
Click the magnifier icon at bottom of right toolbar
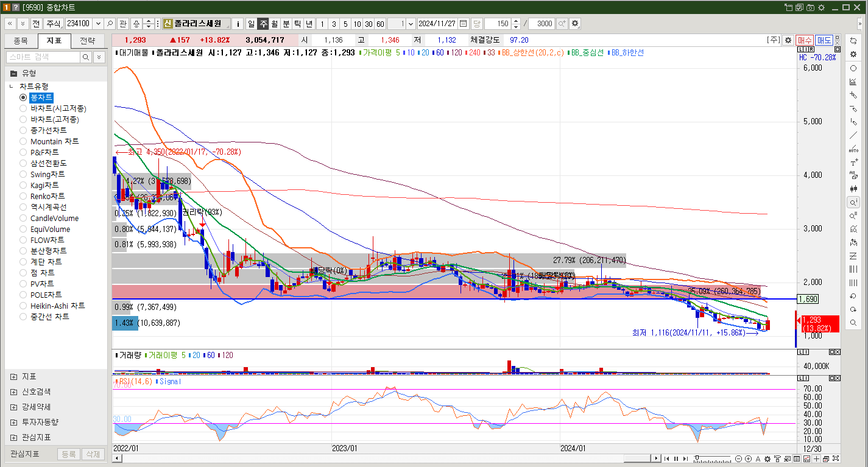pyautogui.click(x=853, y=323)
